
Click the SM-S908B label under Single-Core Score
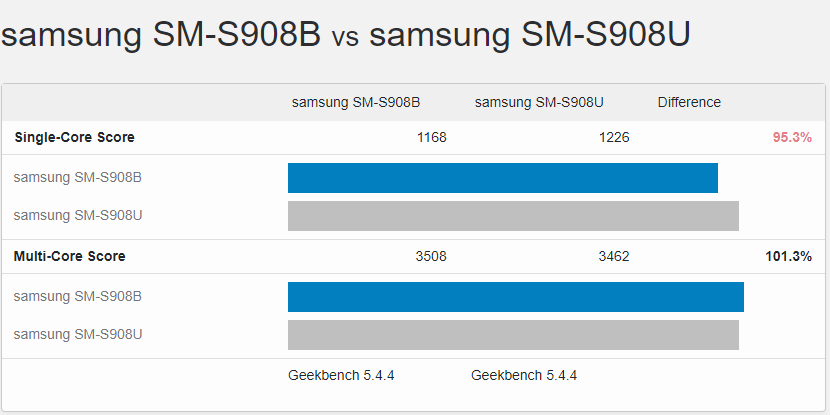click(x=77, y=178)
